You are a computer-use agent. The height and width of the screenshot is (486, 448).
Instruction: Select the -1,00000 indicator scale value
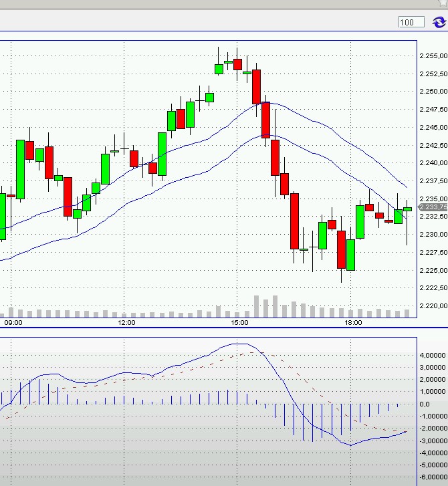433,416
